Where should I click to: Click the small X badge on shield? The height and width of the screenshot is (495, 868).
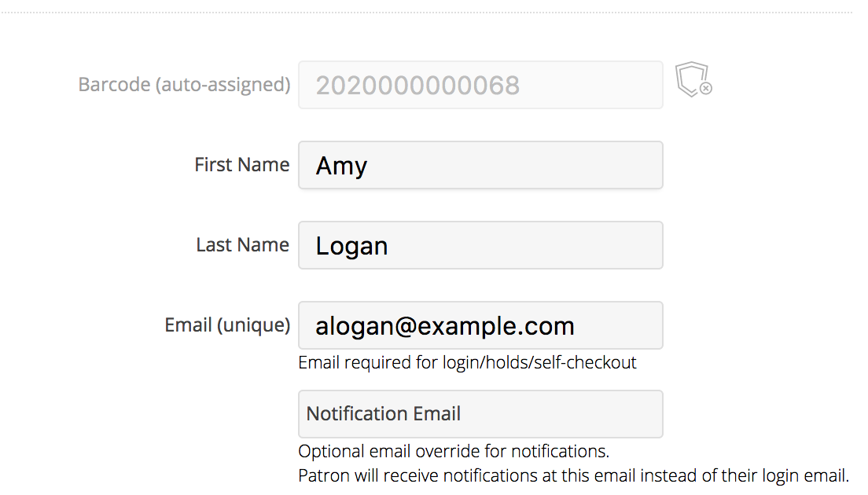(x=706, y=89)
